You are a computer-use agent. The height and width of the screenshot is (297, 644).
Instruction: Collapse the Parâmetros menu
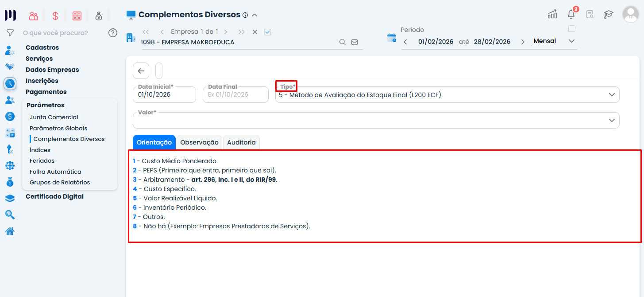click(45, 105)
